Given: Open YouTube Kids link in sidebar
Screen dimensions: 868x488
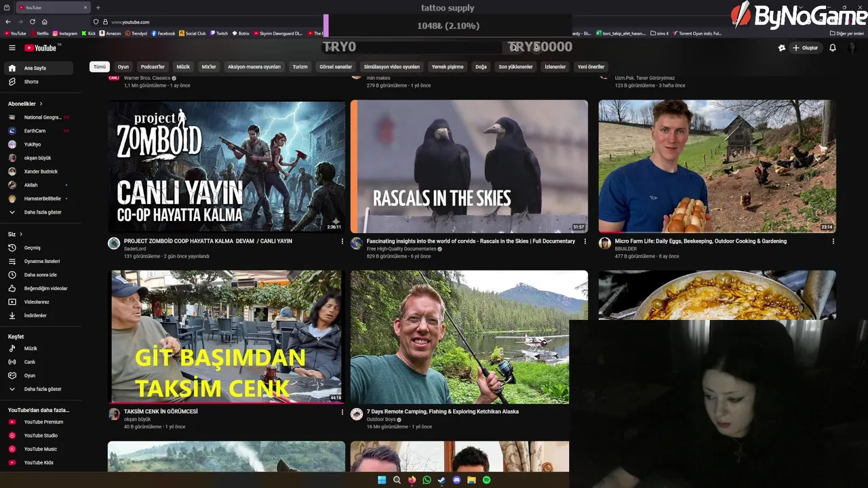Looking at the screenshot, I should [x=37, y=463].
